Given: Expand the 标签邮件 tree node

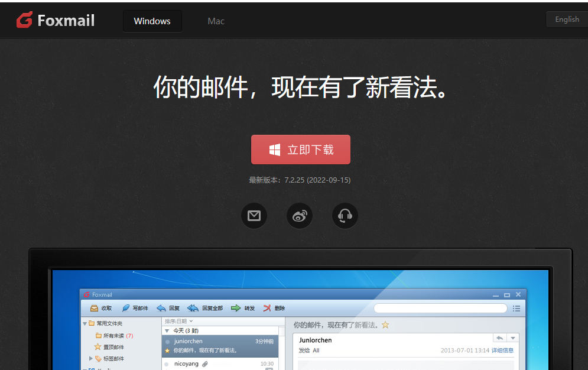Looking at the screenshot, I should point(91,358).
